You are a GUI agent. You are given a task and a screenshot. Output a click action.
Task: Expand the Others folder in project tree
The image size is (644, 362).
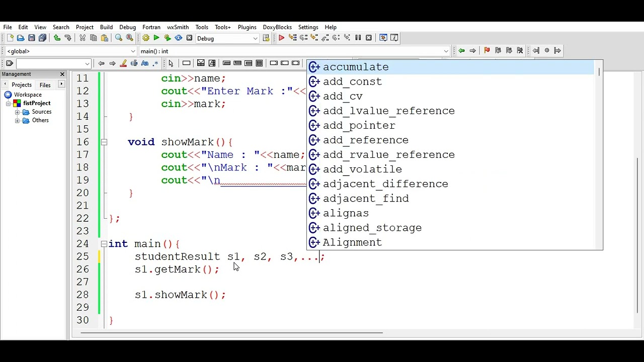pos(17,121)
